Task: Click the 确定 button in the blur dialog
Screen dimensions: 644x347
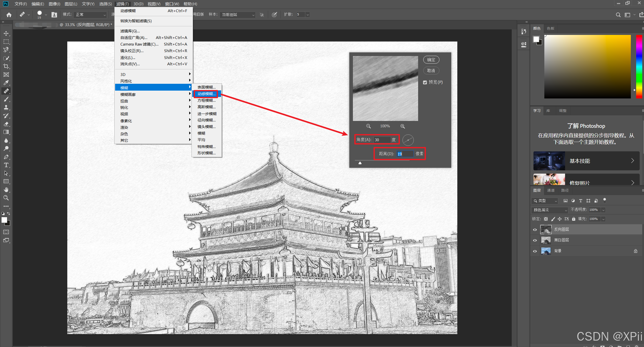Action: click(431, 60)
